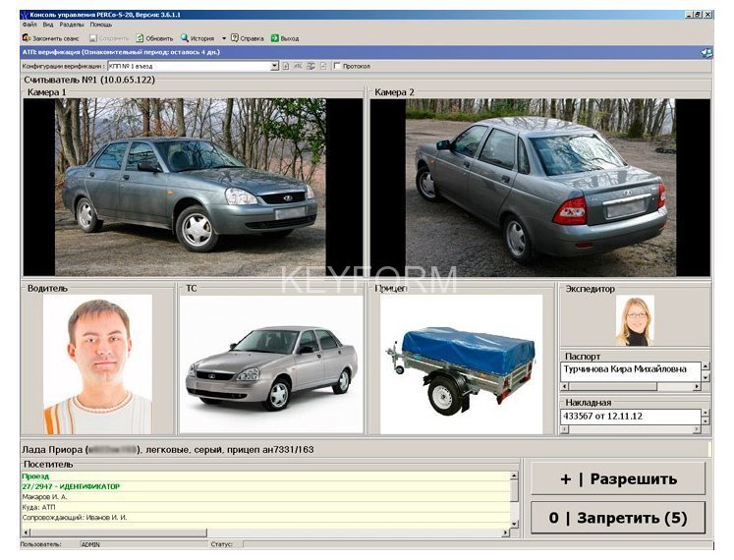This screenshot has height=560, width=734.
Task: Click the Обновить refresh icon
Action: click(x=141, y=38)
